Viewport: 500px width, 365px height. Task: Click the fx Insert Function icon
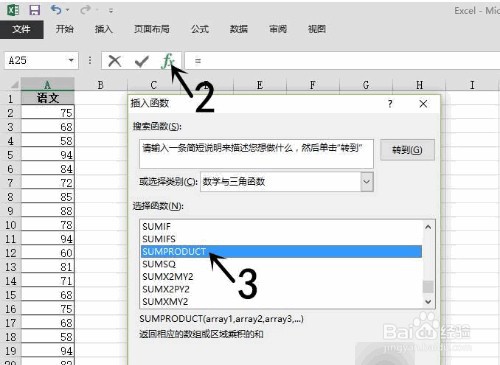tap(168, 61)
